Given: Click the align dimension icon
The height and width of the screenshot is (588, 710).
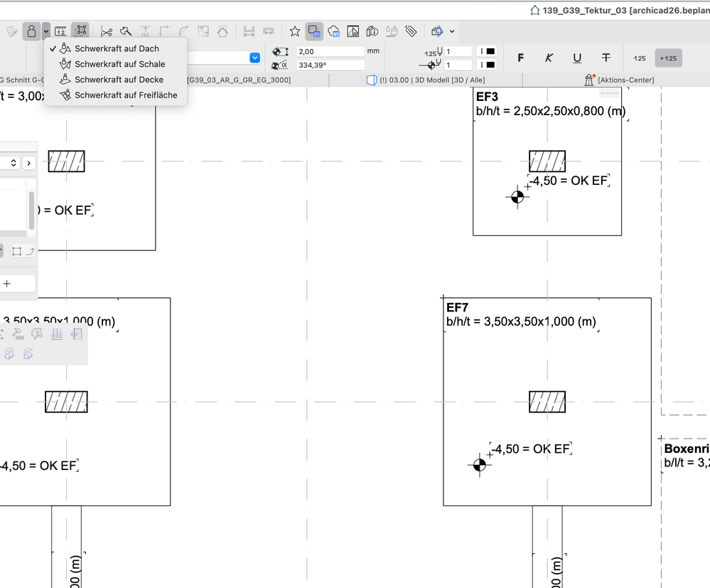Looking at the screenshot, I should click(249, 31).
